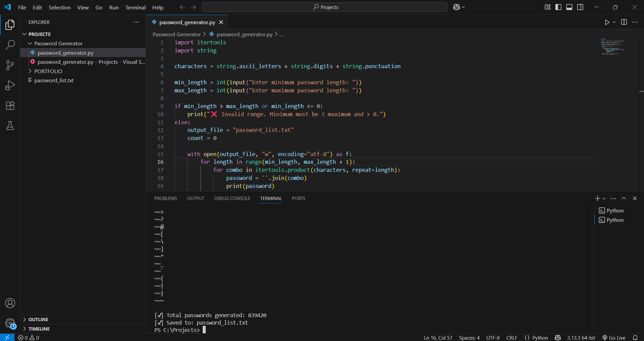
Task: Open the Accounts menu icon
Action: click(x=10, y=303)
